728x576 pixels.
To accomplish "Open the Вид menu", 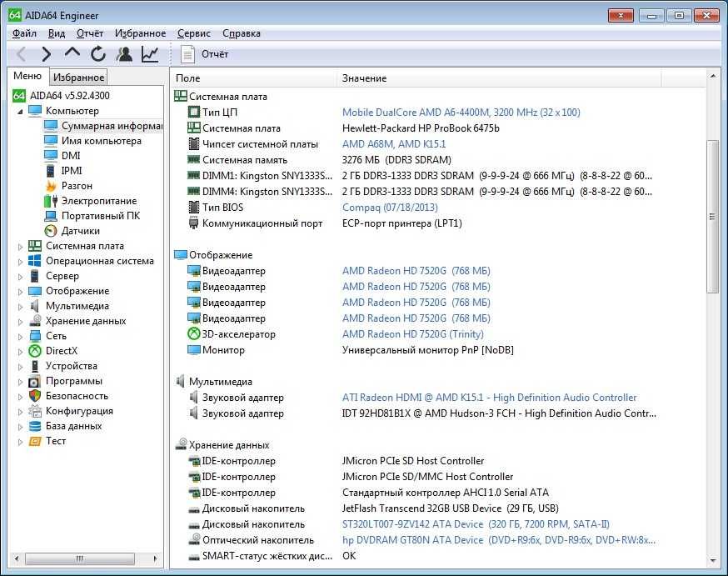I will (x=57, y=33).
